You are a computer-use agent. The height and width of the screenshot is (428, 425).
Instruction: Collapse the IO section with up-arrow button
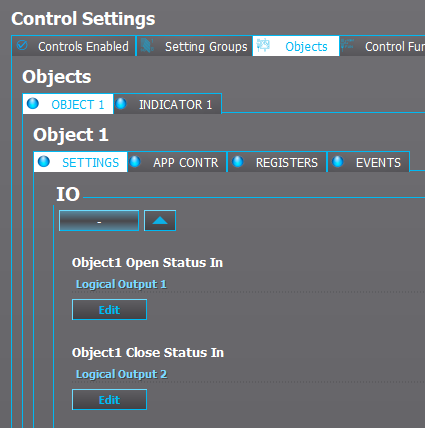coord(160,221)
